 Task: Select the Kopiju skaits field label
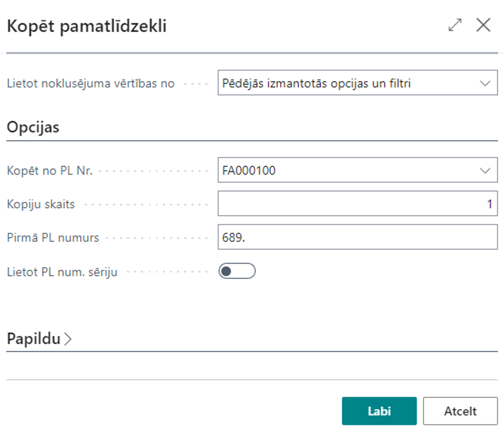click(x=41, y=204)
